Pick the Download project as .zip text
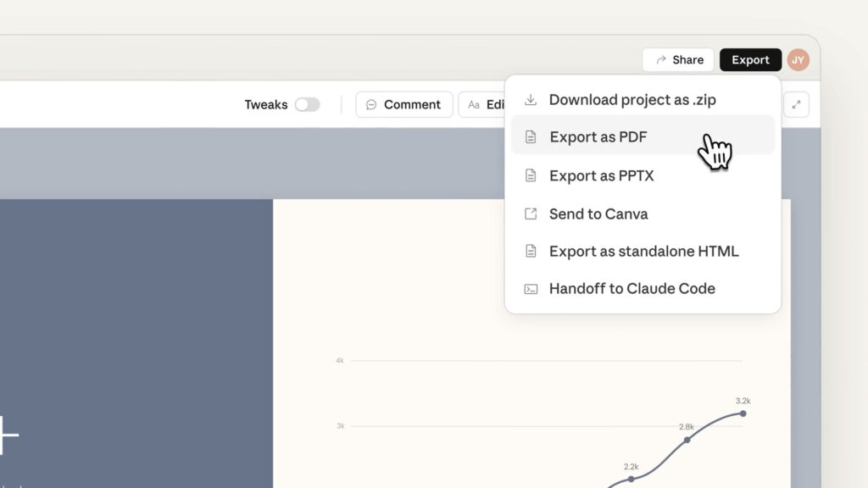Image resolution: width=868 pixels, height=488 pixels. (632, 100)
